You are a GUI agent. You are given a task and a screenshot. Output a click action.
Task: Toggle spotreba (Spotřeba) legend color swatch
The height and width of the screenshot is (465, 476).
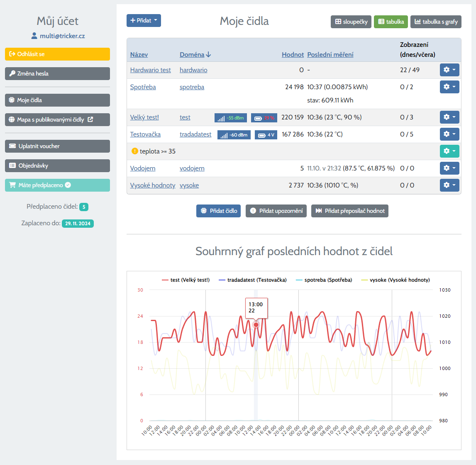(x=299, y=280)
